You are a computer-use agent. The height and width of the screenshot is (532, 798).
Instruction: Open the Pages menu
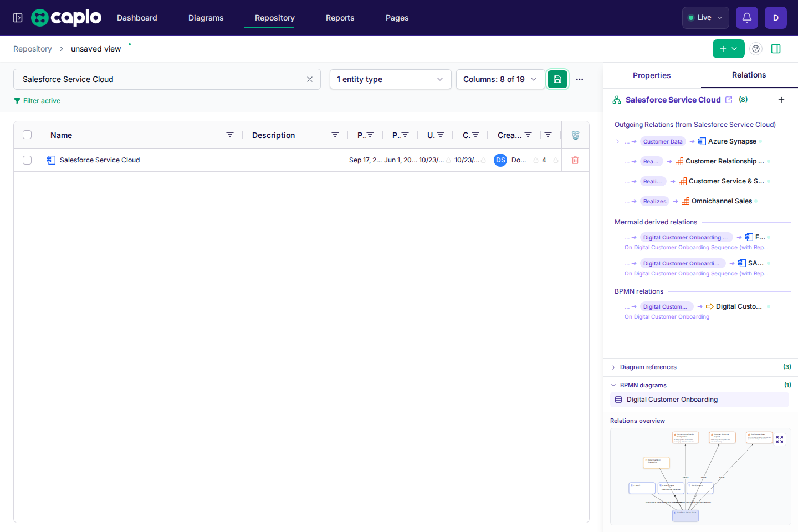(397, 18)
